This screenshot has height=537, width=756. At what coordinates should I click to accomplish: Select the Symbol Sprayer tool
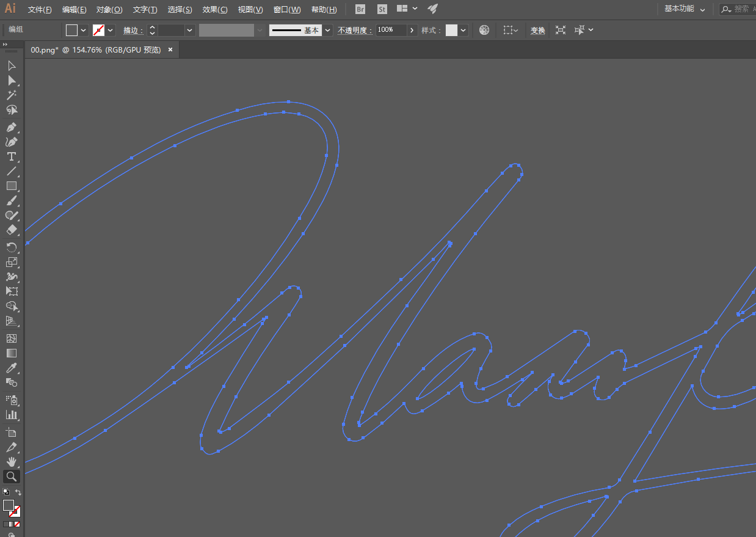11,400
